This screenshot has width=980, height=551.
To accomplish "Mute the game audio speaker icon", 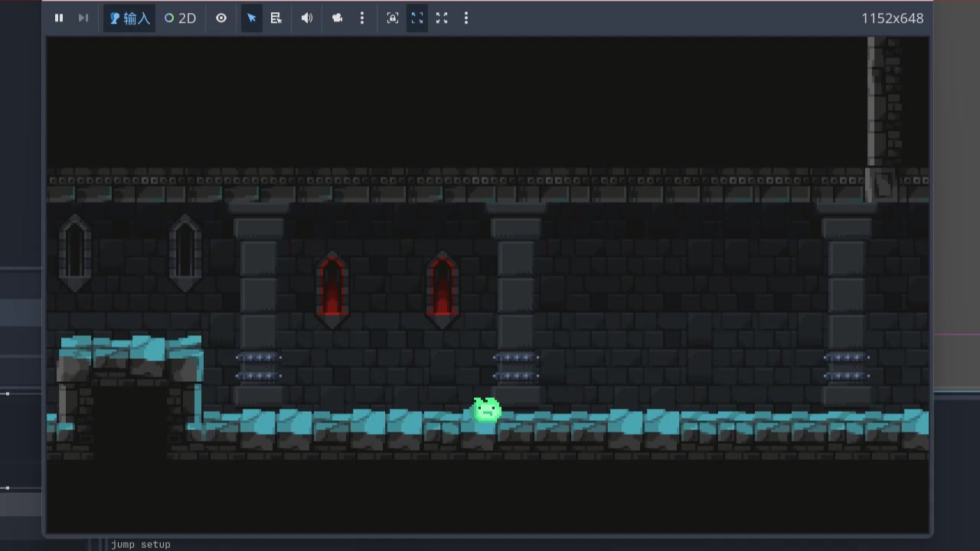I will (x=307, y=18).
